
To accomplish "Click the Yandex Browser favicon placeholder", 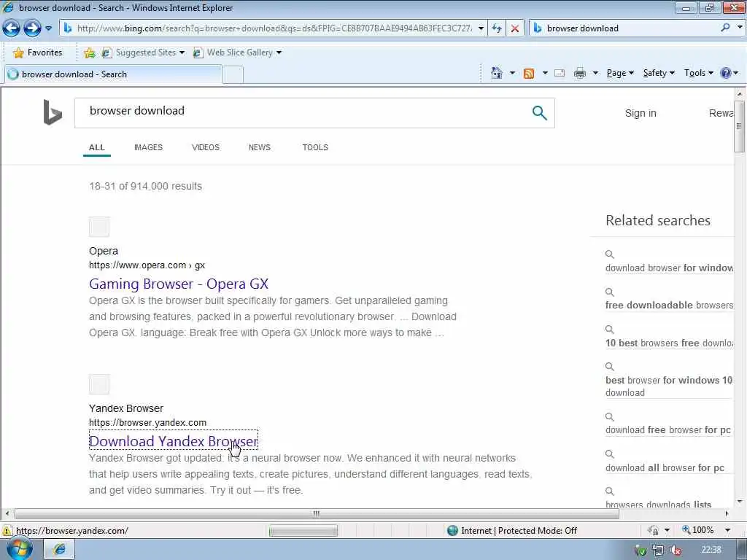I will tap(99, 384).
